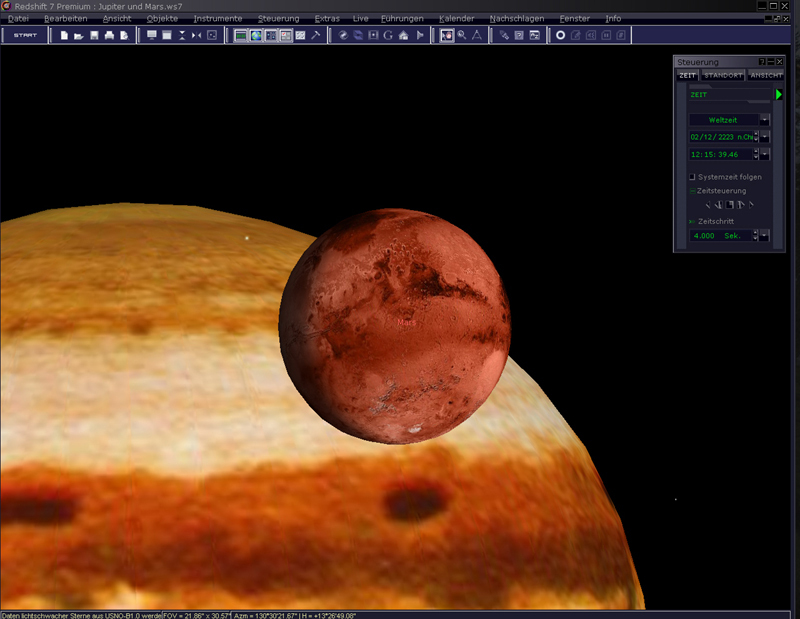Toggle the pointer select mode icon
Screen dimensions: 800x619
[x=447, y=35]
